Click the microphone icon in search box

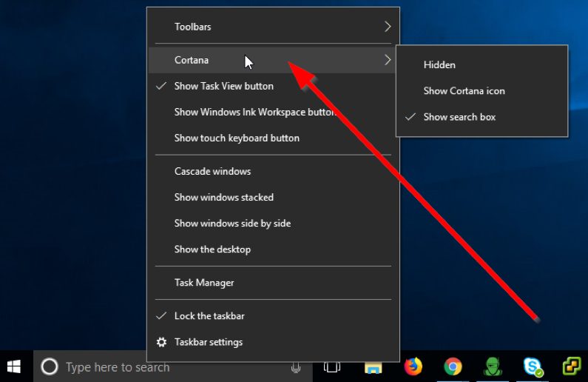[296, 367]
